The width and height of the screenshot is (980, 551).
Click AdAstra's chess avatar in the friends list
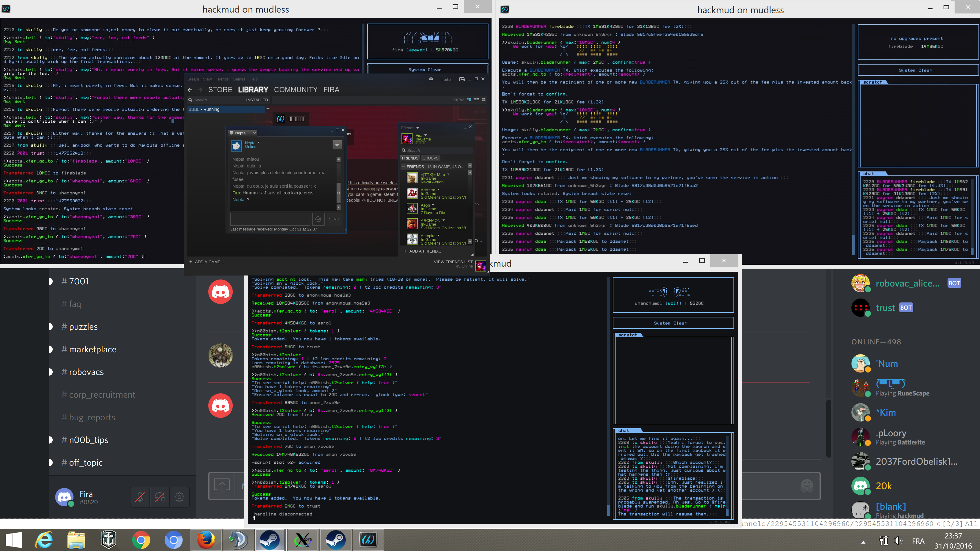tap(412, 193)
